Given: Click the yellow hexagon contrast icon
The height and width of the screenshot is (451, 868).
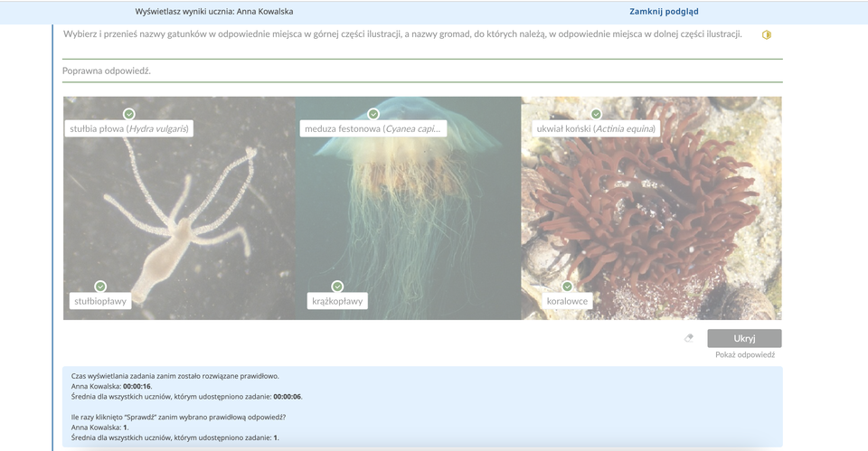Looking at the screenshot, I should tap(767, 35).
